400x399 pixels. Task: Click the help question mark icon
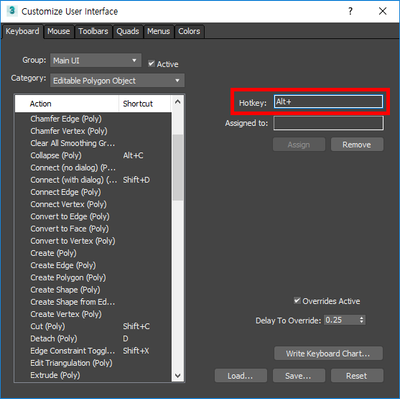point(350,11)
